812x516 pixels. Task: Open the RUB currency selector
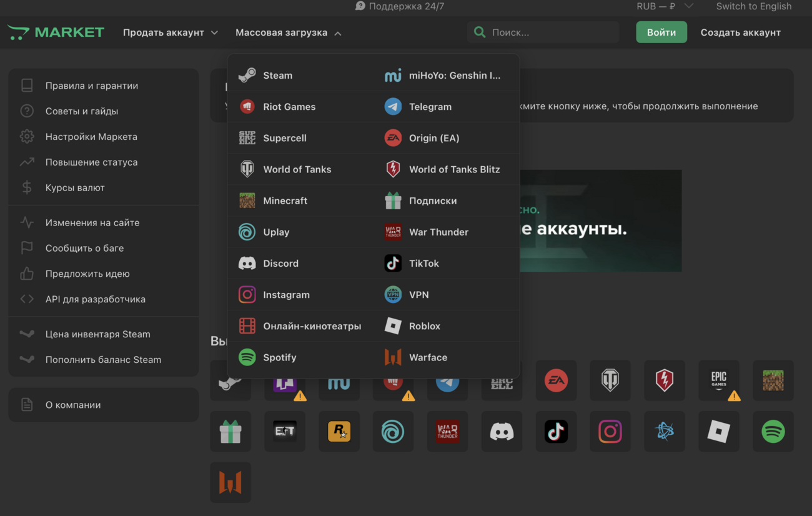click(665, 6)
